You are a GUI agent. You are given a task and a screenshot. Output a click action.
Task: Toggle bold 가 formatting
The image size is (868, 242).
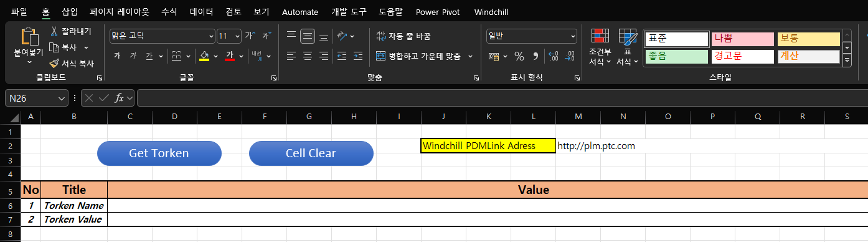click(x=117, y=56)
